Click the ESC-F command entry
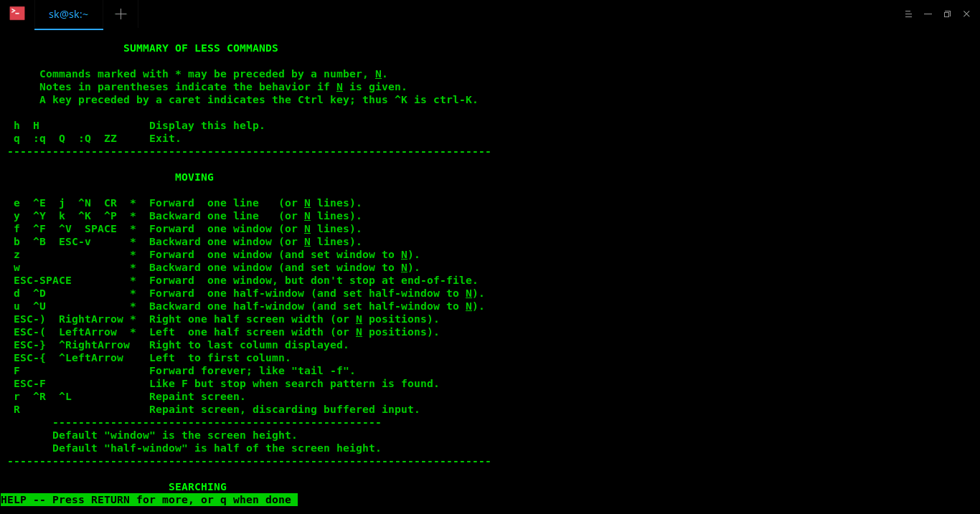This screenshot has height=514, width=980. click(29, 384)
